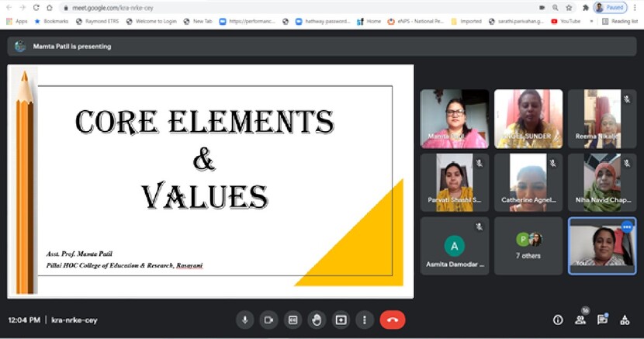Viewport: 644px width, 339px height.
Task: Expand the 7 others participants tile
Action: (528, 245)
